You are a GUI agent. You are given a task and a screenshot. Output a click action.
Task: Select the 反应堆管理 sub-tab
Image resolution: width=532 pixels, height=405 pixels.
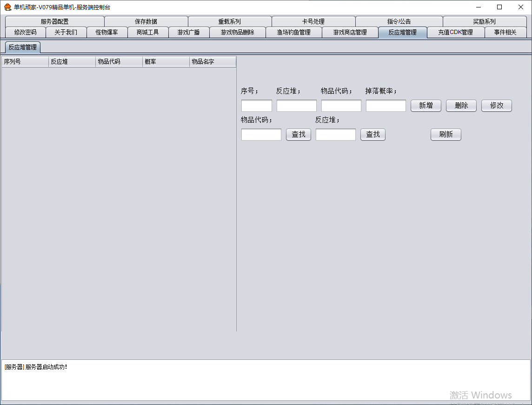pos(23,47)
